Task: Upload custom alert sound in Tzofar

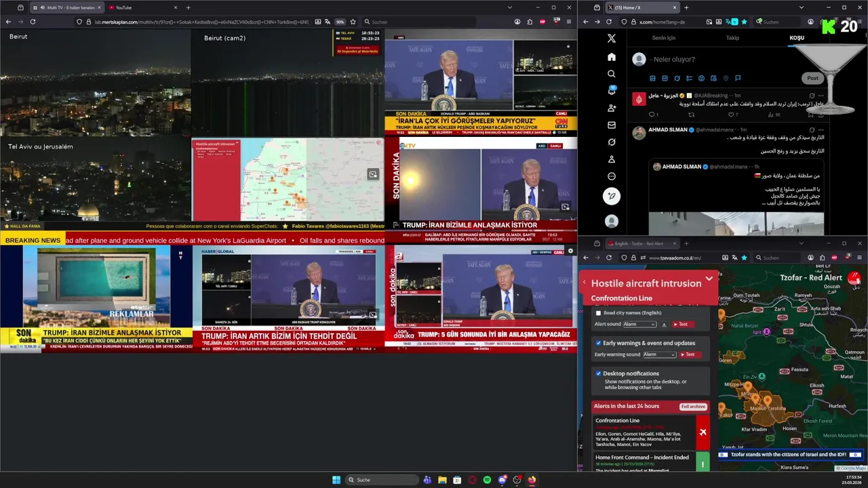Action: coord(665,325)
